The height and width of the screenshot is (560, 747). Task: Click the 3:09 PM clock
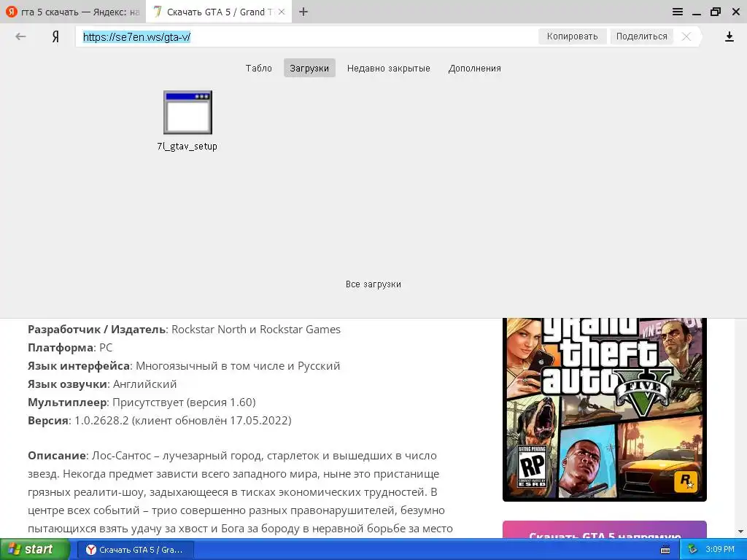click(720, 550)
